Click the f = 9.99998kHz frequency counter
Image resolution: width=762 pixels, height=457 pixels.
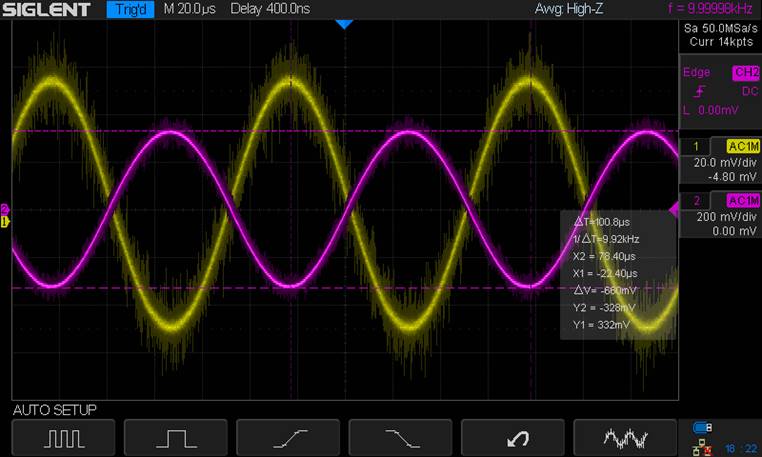[710, 9]
